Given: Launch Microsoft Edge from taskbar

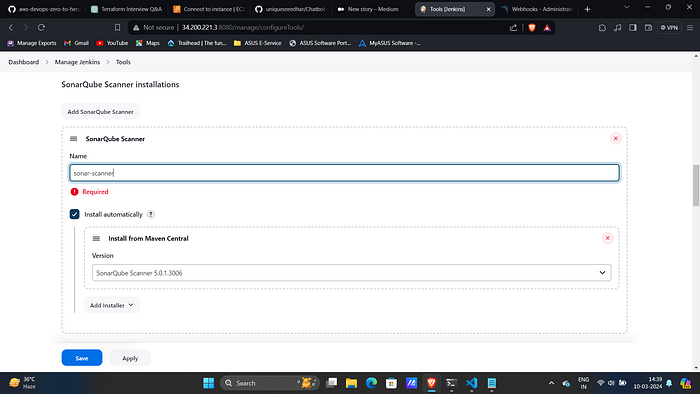Looking at the screenshot, I should pos(371,383).
